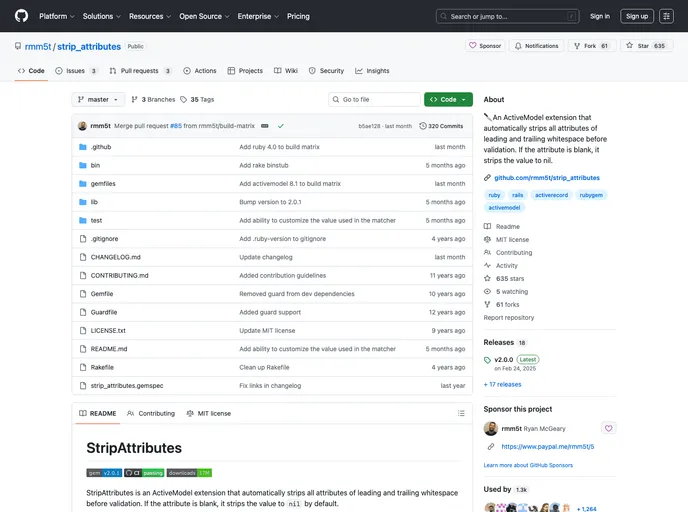The image size is (688, 512).
Task: Open the CHANGELOG.md file
Action: (x=115, y=257)
